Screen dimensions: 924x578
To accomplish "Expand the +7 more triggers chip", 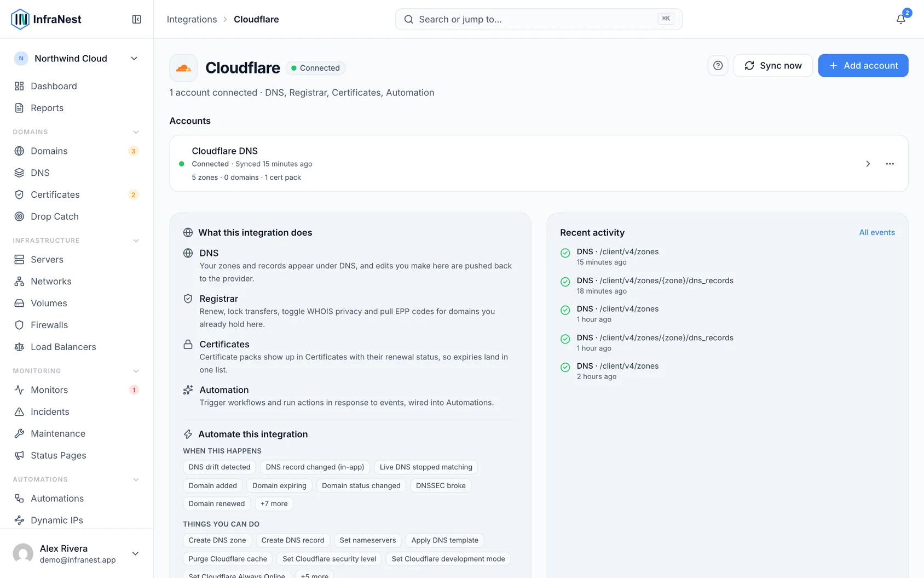I will (274, 504).
